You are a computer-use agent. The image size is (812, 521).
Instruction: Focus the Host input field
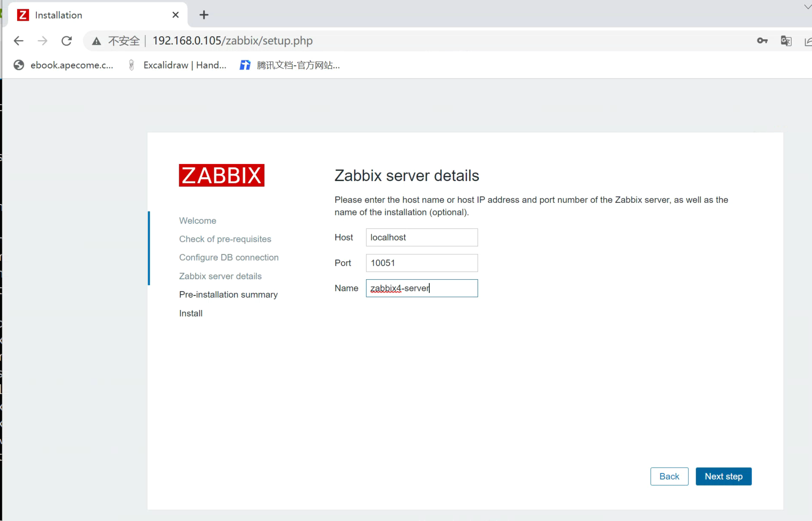[x=422, y=237]
